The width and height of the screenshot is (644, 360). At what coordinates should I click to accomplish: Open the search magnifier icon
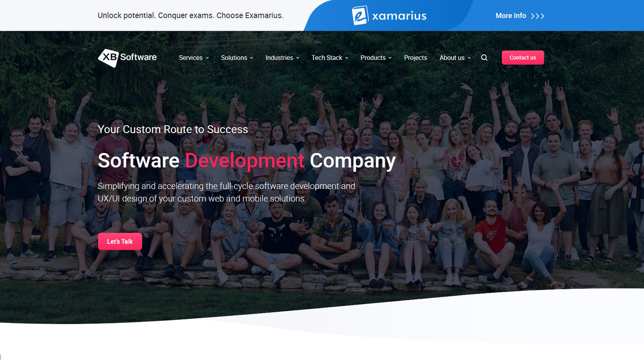point(484,58)
